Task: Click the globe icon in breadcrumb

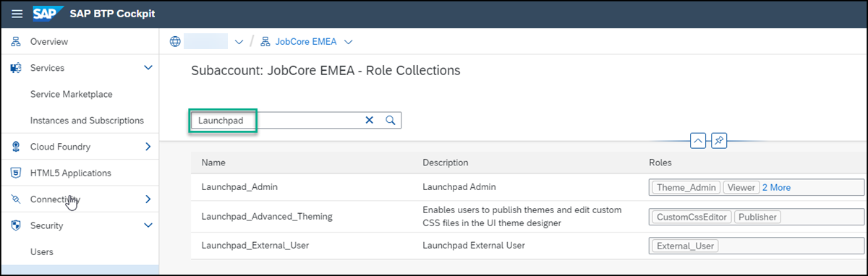Action: 174,41
